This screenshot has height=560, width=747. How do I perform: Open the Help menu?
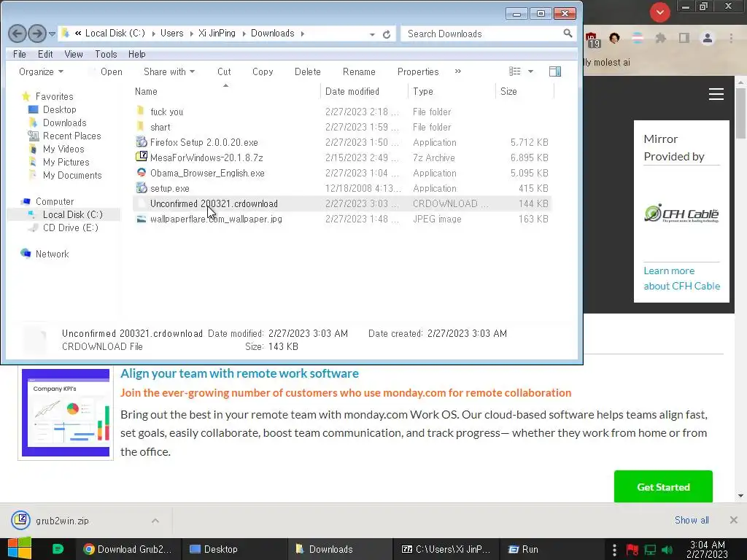[136, 54]
